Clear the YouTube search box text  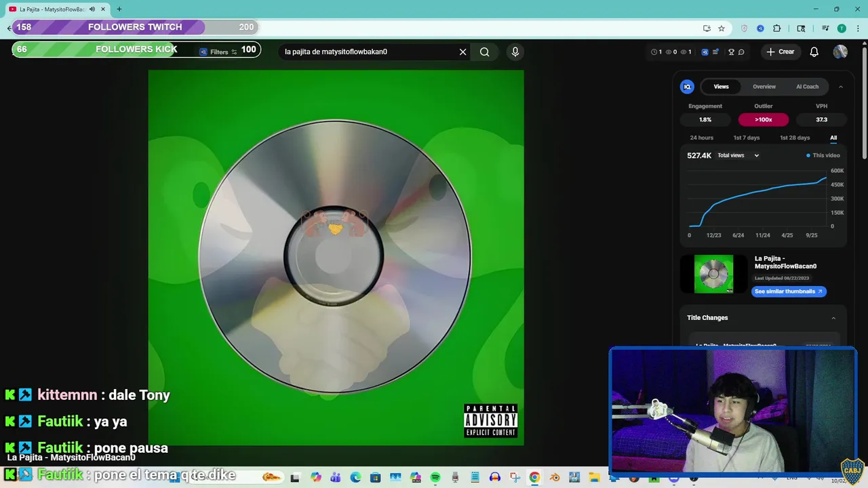(463, 52)
